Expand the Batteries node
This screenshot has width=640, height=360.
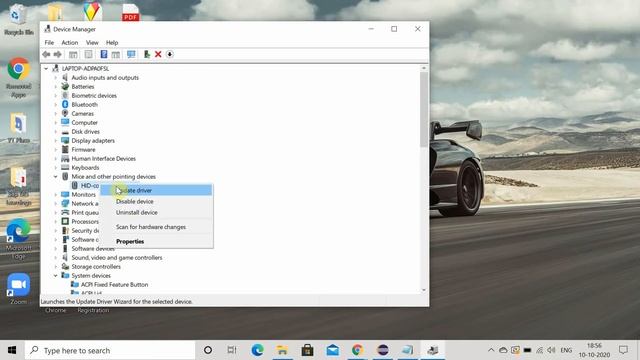tap(56, 87)
